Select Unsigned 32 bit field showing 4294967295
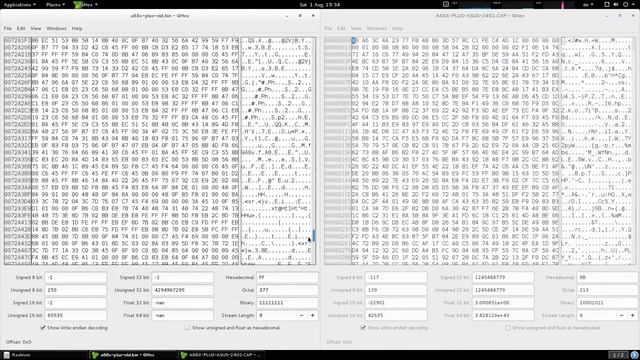The image size is (640, 360). 182,290
